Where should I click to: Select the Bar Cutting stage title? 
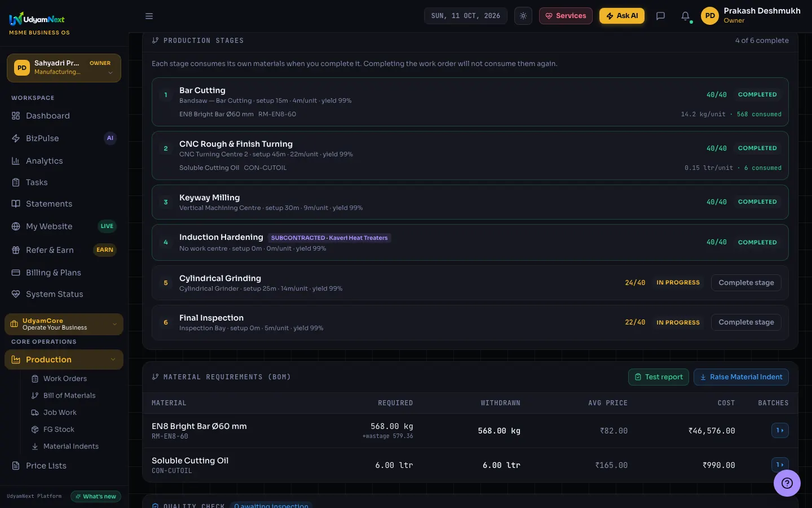[x=202, y=90]
